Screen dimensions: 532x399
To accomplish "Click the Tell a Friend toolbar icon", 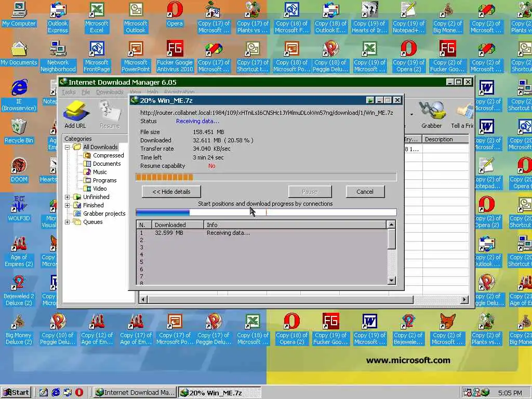I will (x=462, y=115).
